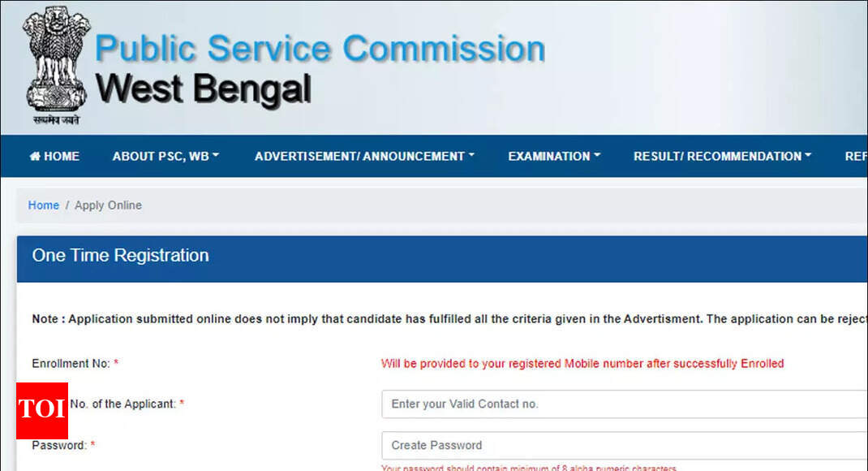Click the red enrollment mobile number notice
The width and height of the screenshot is (868, 471).
pyautogui.click(x=582, y=363)
